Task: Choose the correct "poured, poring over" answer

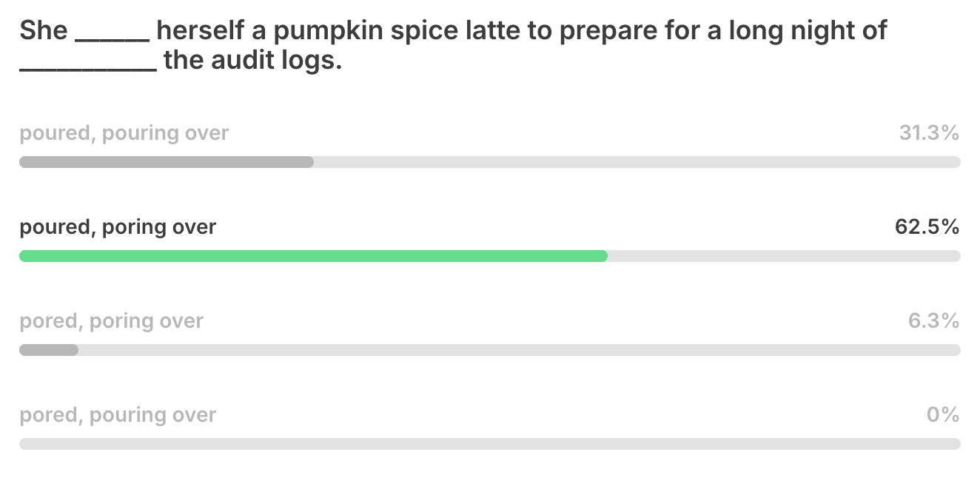Action: [118, 227]
